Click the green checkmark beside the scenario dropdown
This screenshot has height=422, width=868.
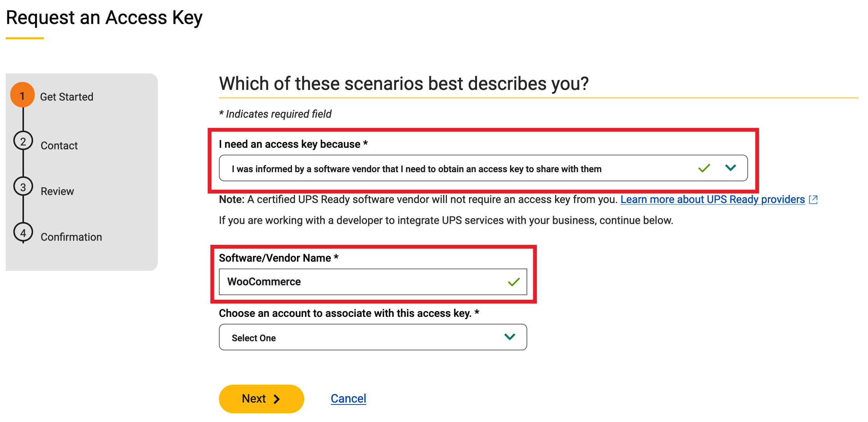[704, 168]
